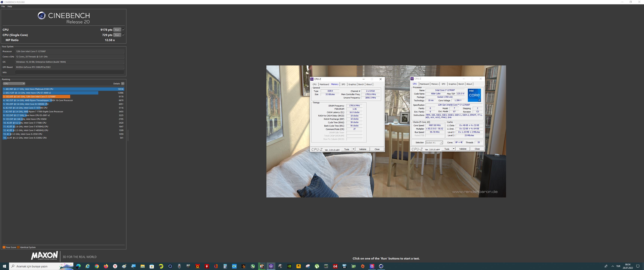Viewport: 644px width, 270px height.
Task: Open the Rockstar Games Launcher taskbar icon
Action: [x=298, y=266]
